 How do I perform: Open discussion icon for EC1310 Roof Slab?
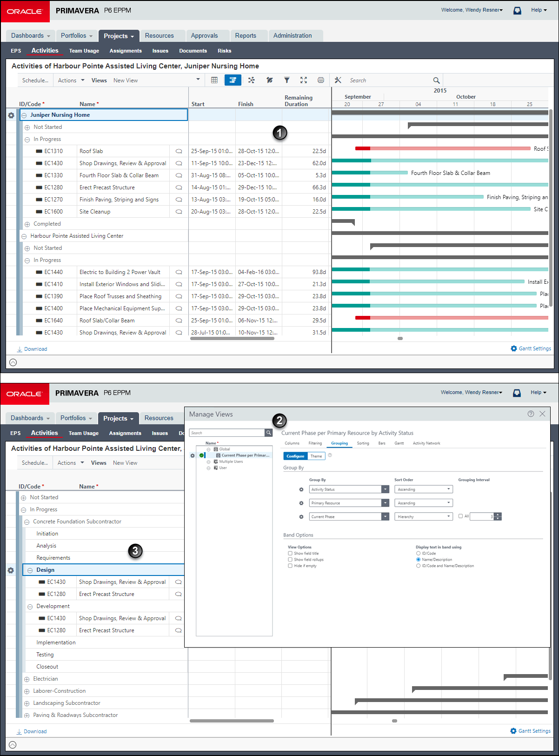pyautogui.click(x=179, y=151)
